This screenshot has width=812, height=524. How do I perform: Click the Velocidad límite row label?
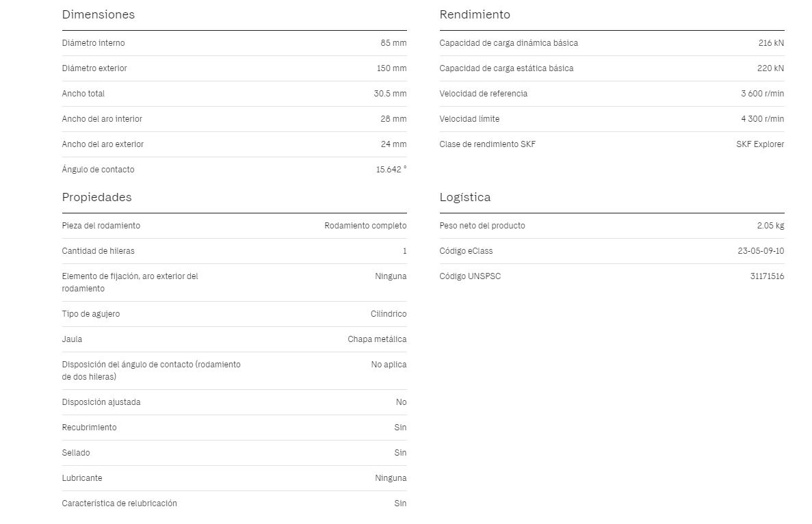(x=469, y=119)
